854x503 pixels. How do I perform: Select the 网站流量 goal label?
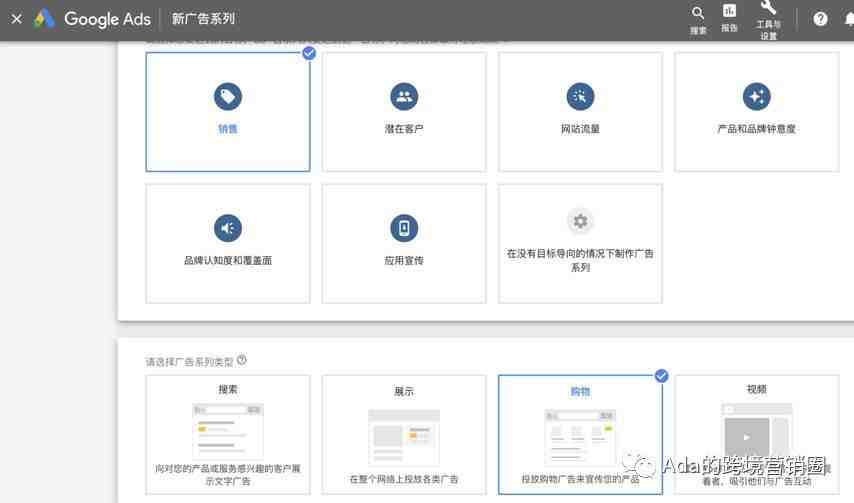[581, 129]
